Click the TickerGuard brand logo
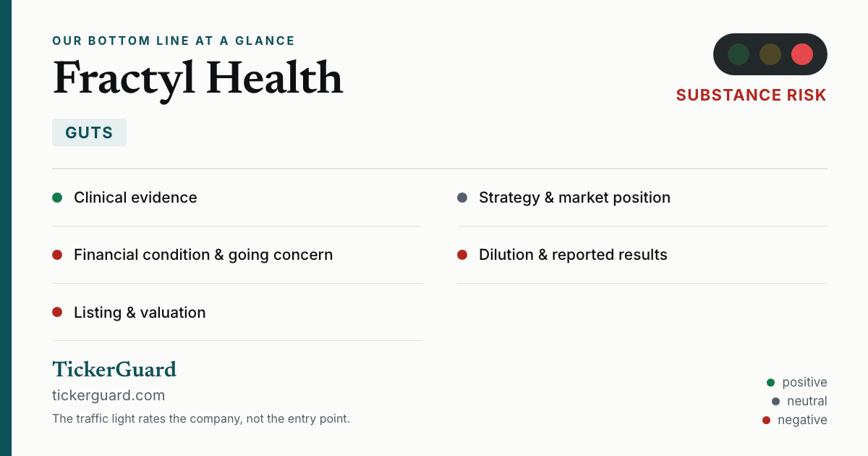This screenshot has height=456, width=868. click(114, 369)
